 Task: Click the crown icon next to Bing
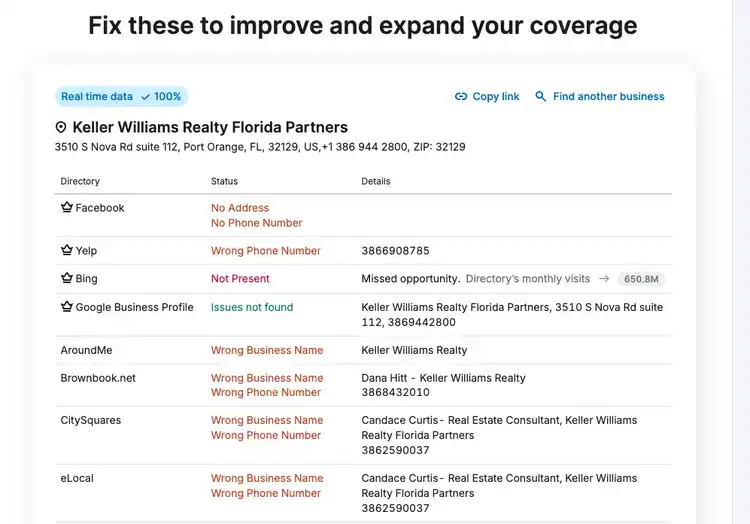tap(67, 278)
